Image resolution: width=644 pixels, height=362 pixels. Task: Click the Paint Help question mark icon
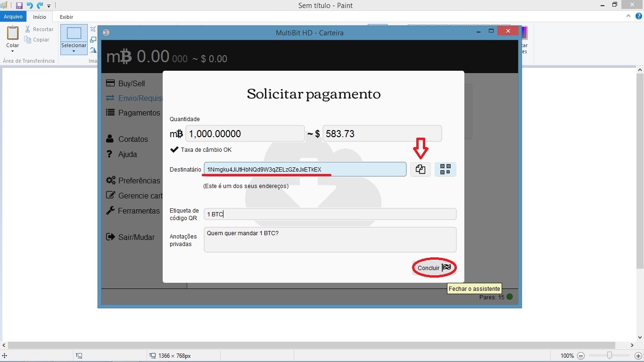(637, 16)
